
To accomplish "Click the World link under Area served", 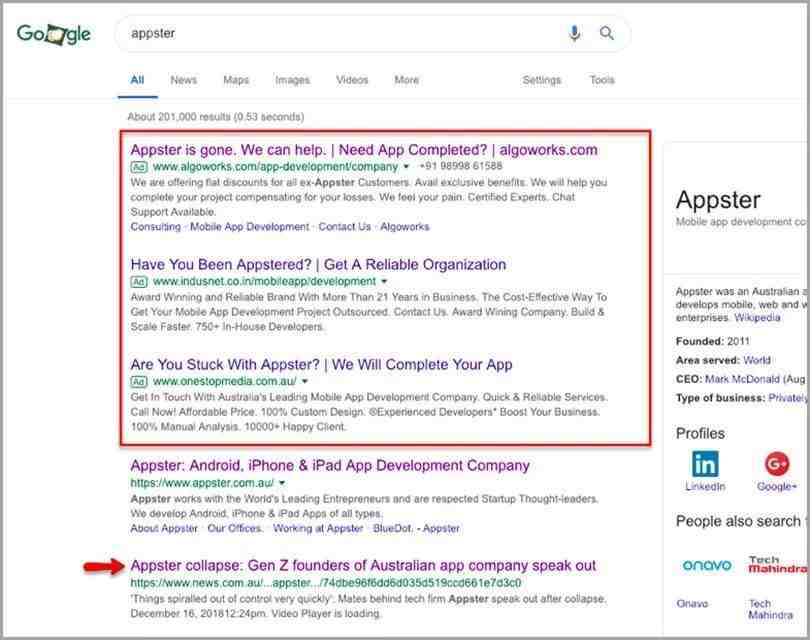I will pyautogui.click(x=757, y=360).
